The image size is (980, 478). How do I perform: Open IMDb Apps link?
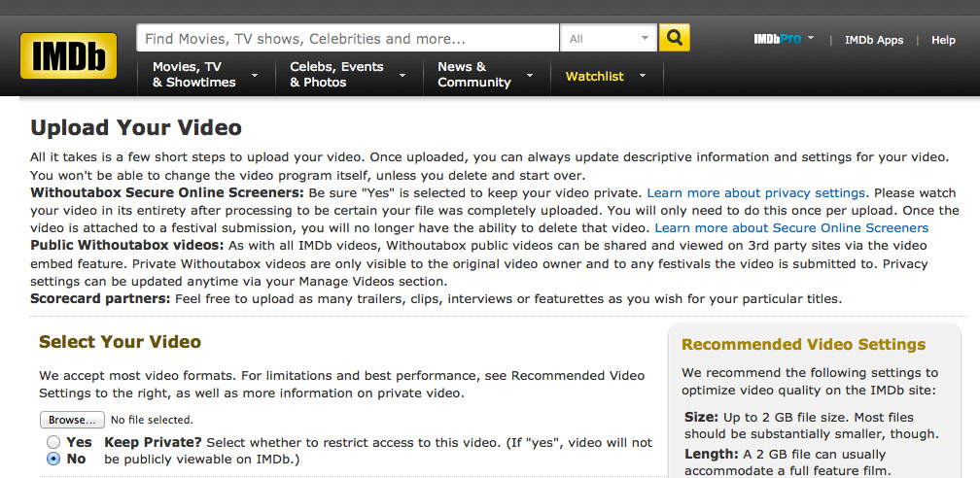pos(874,40)
